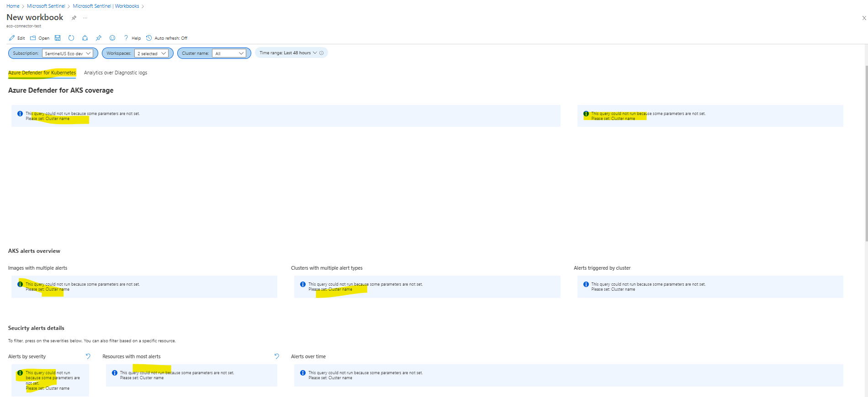Click the info icon next to Time range
Image resolution: width=868 pixels, height=397 pixels.
click(x=322, y=53)
